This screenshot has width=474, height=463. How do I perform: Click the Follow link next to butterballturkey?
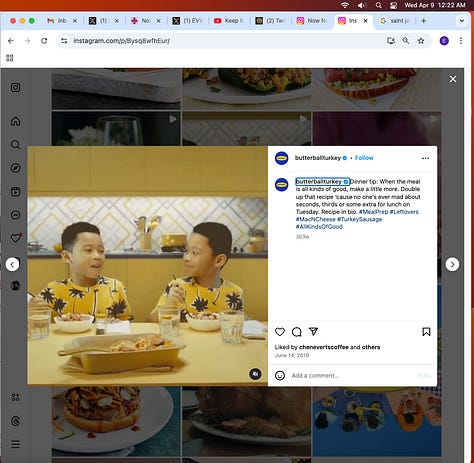364,158
